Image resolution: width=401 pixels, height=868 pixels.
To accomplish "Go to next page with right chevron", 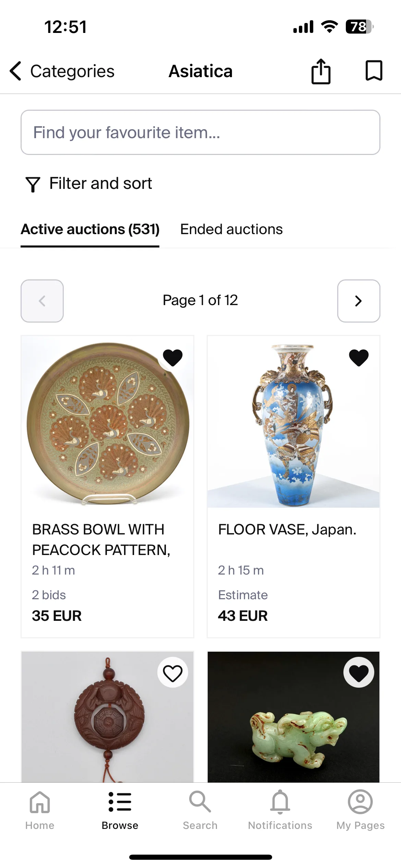I will [x=359, y=301].
